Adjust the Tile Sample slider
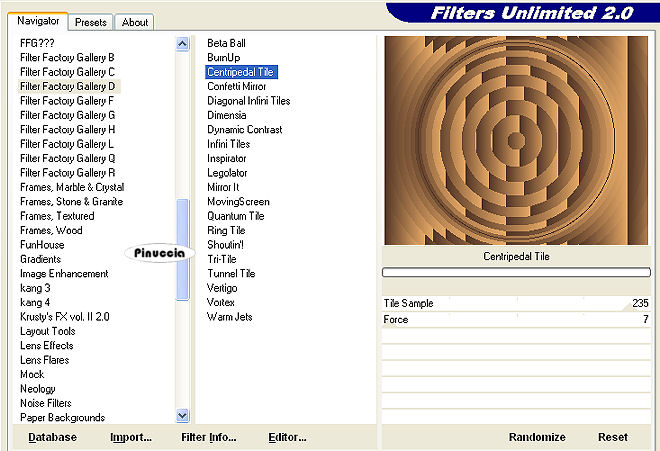The height and width of the screenshot is (451, 660). [x=516, y=304]
